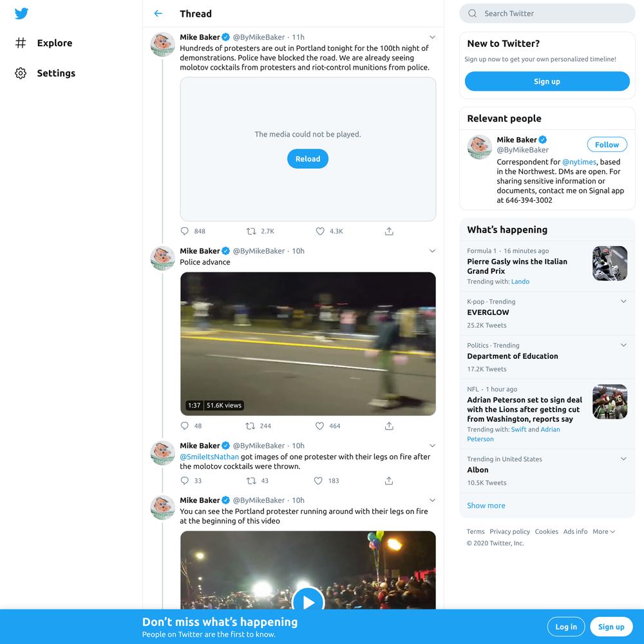The image size is (644, 644).
Task: Click the Swift trending link
Action: (x=518, y=429)
